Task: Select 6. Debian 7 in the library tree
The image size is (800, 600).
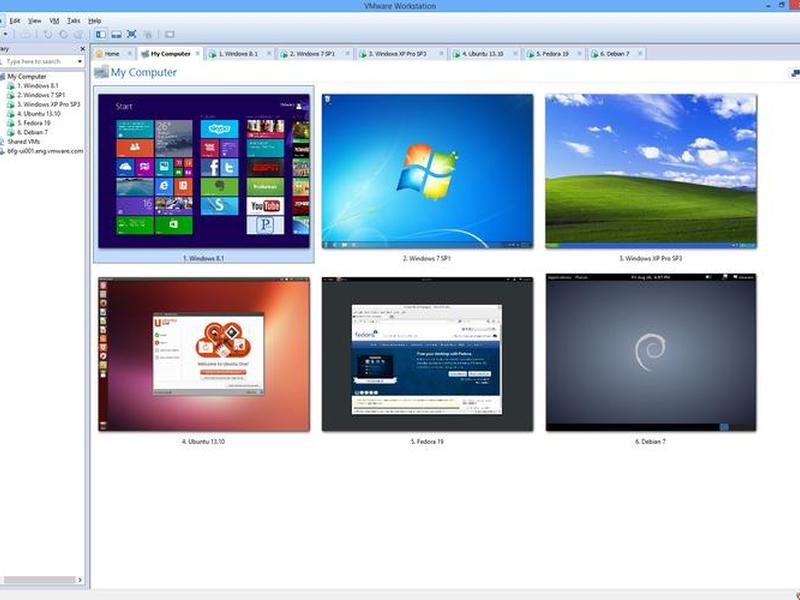Action: coord(32,132)
